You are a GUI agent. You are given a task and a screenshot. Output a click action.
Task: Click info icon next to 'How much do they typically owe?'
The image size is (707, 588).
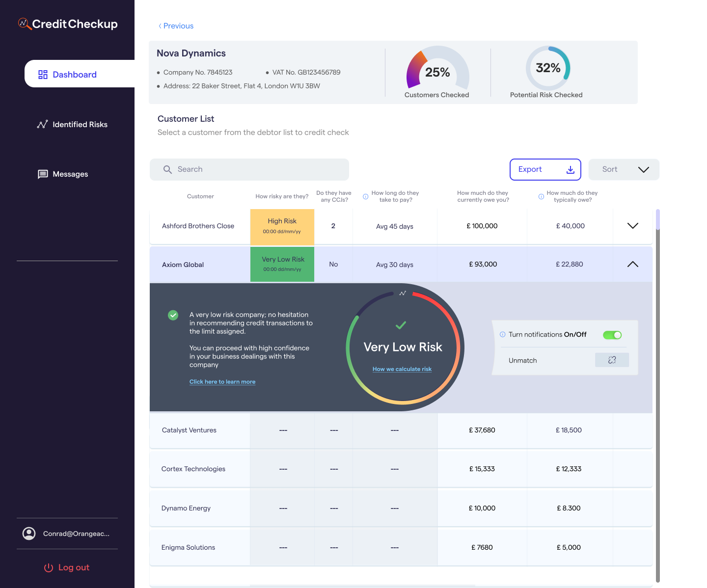pos(541,196)
